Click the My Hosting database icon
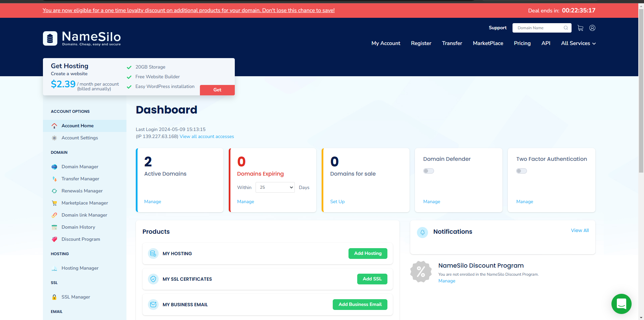The image size is (644, 320). point(153,254)
